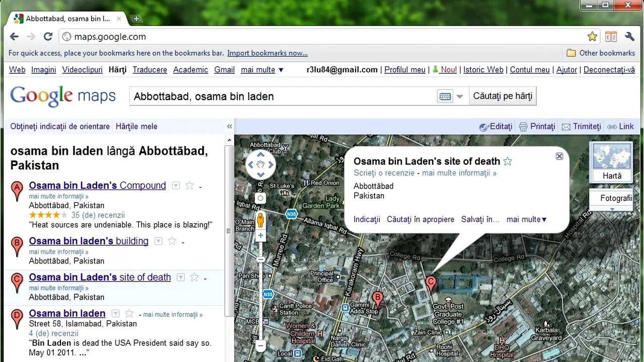The height and width of the screenshot is (362, 644).
Task: Star the Islamabad bin laden result
Action: click(129, 313)
